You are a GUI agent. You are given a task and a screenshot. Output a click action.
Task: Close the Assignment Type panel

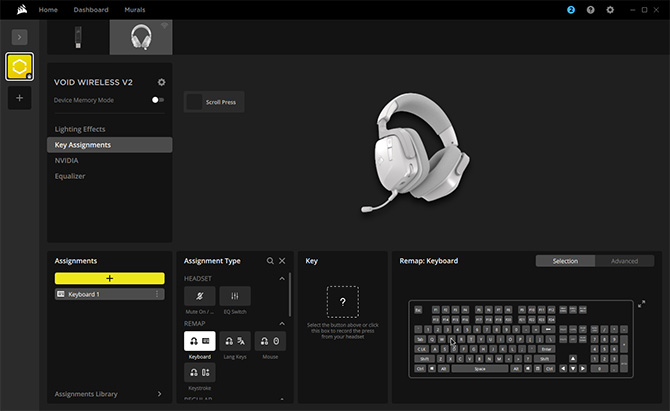282,261
